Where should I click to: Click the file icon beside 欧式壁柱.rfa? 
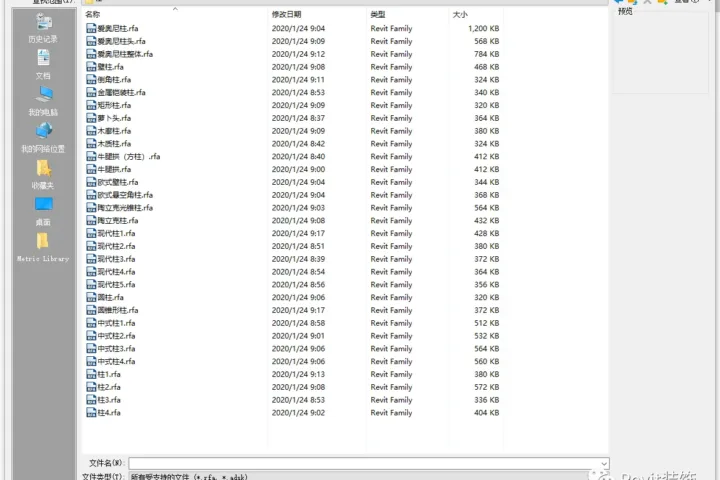click(91, 182)
